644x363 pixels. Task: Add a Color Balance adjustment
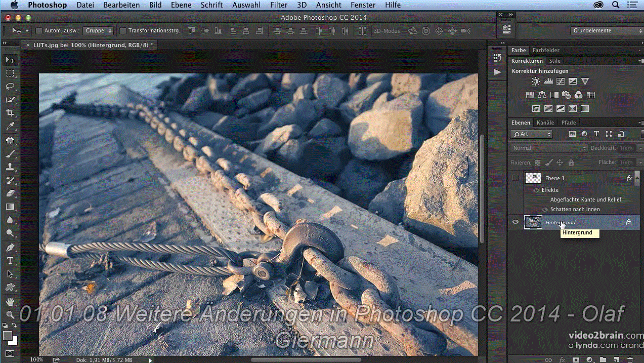coord(542,95)
